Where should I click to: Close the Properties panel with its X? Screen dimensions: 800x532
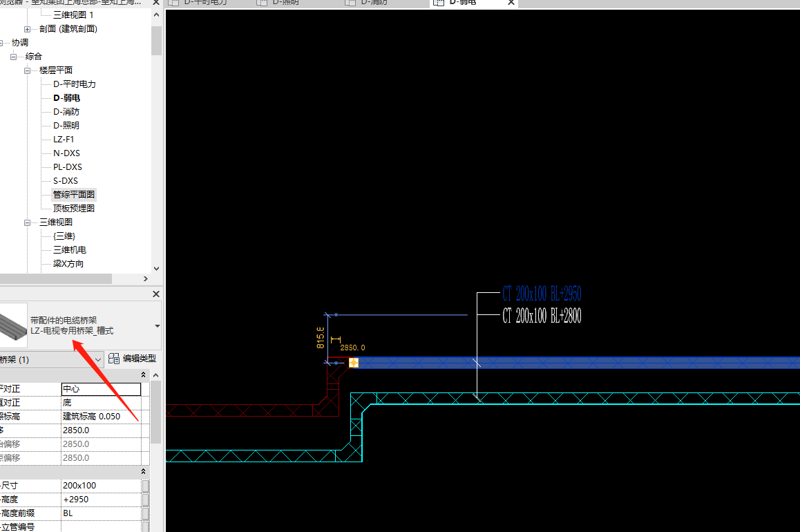pyautogui.click(x=155, y=294)
